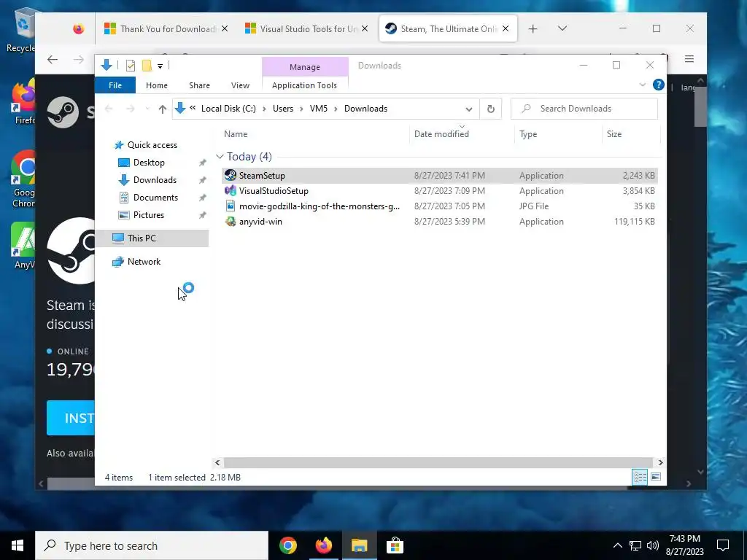Screen dimensions: 747x560
Task: Click the scroll right arrow in Explorer
Action: [660, 462]
